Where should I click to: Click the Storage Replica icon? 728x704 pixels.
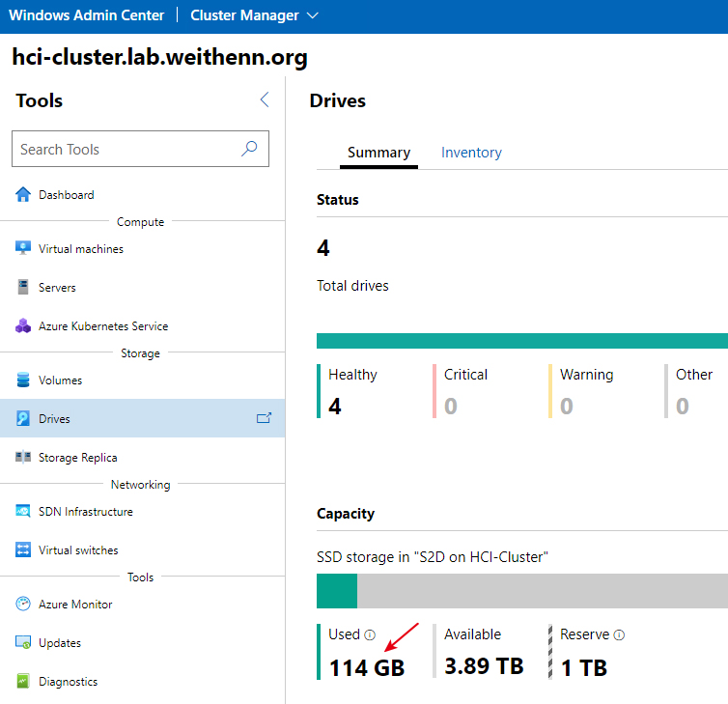pyautogui.click(x=23, y=457)
